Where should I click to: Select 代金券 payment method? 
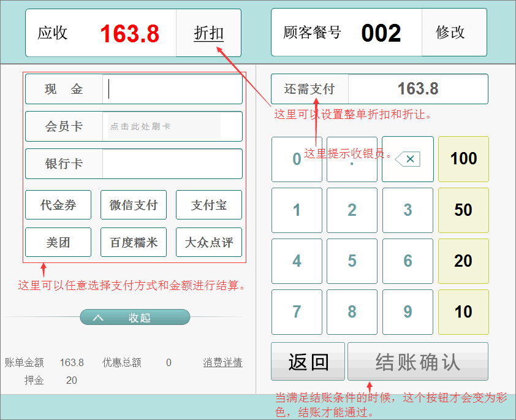58,205
